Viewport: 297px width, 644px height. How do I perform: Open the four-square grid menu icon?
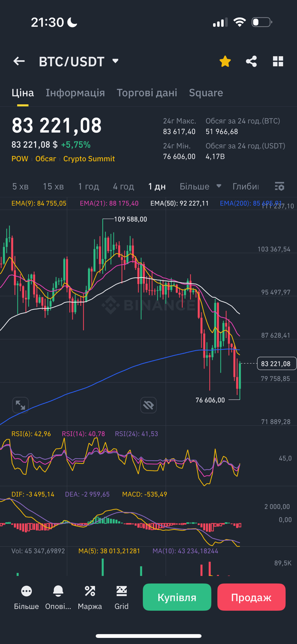click(278, 61)
